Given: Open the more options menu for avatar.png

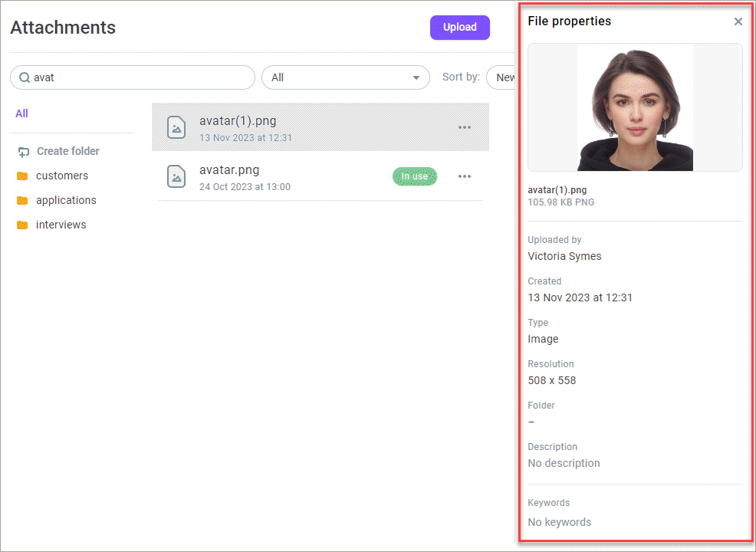Looking at the screenshot, I should pyautogui.click(x=465, y=176).
